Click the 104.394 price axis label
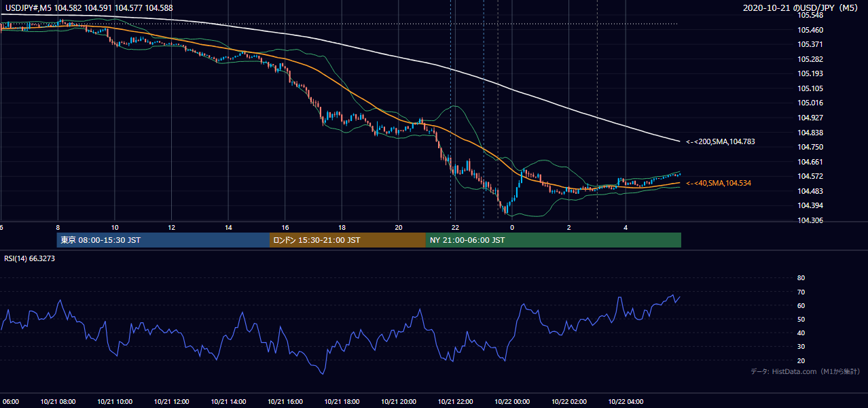Viewport: 868px width, 408px height. tap(810, 206)
